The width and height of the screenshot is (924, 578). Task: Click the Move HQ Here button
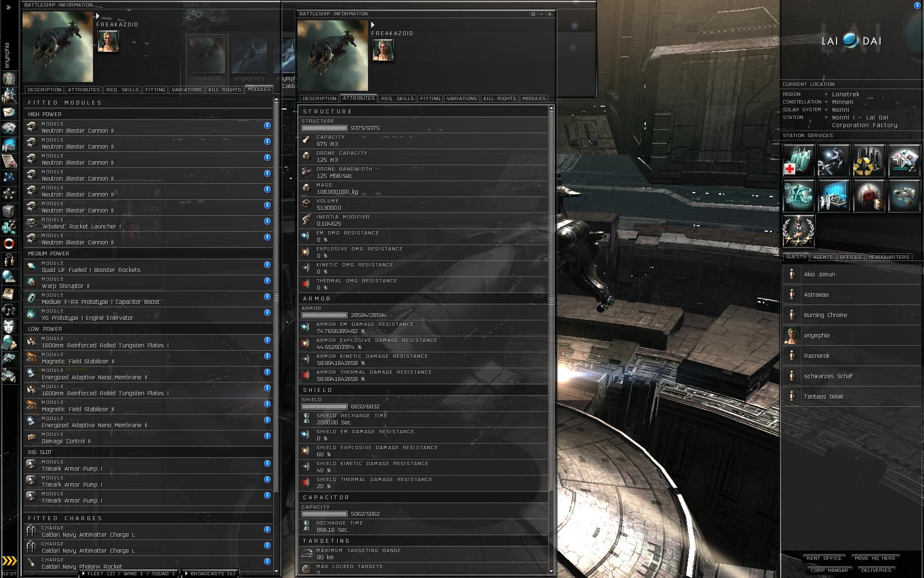875,558
